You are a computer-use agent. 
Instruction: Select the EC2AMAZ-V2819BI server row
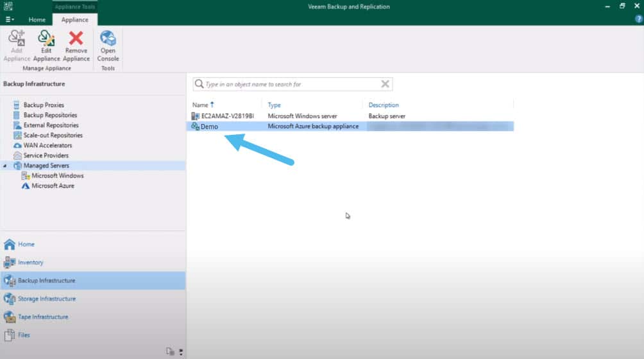coord(352,116)
